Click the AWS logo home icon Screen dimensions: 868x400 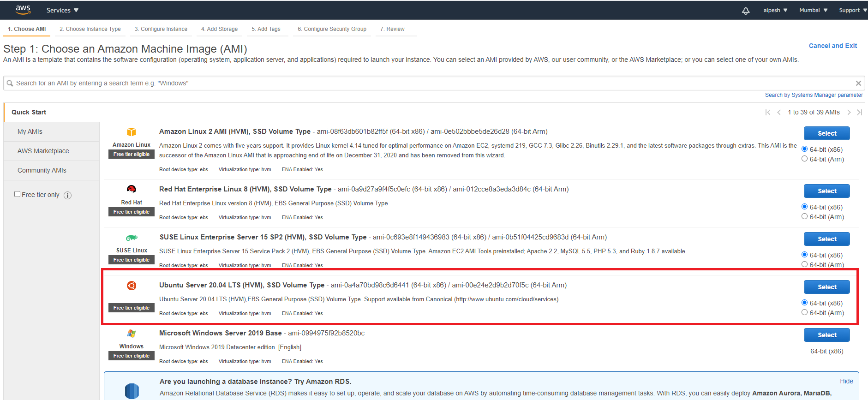23,10
